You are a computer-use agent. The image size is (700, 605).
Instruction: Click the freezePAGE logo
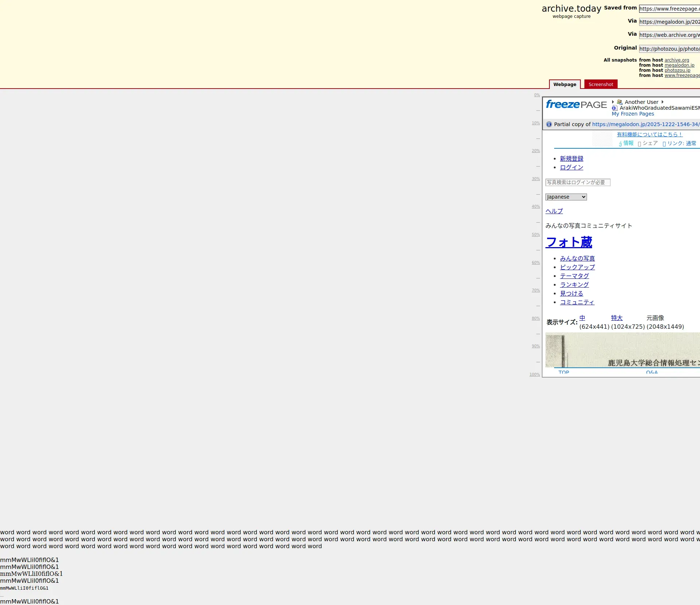click(x=576, y=105)
